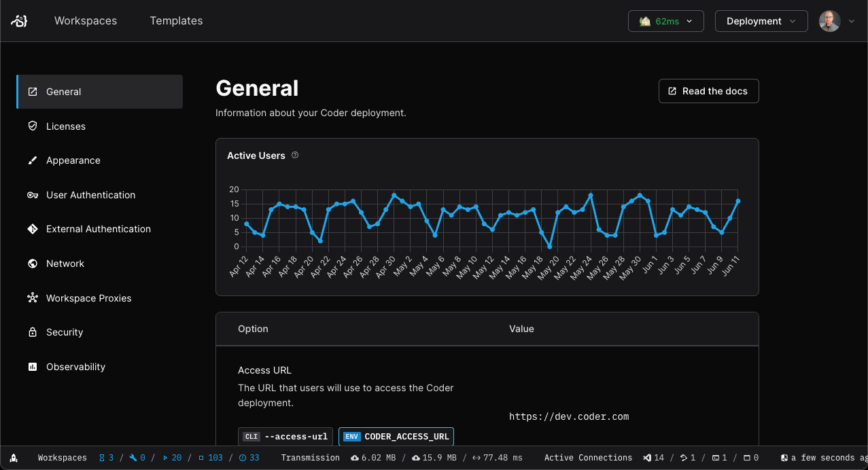This screenshot has height=470, width=868.
Task: Click the Active Users help icon
Action: tap(294, 155)
